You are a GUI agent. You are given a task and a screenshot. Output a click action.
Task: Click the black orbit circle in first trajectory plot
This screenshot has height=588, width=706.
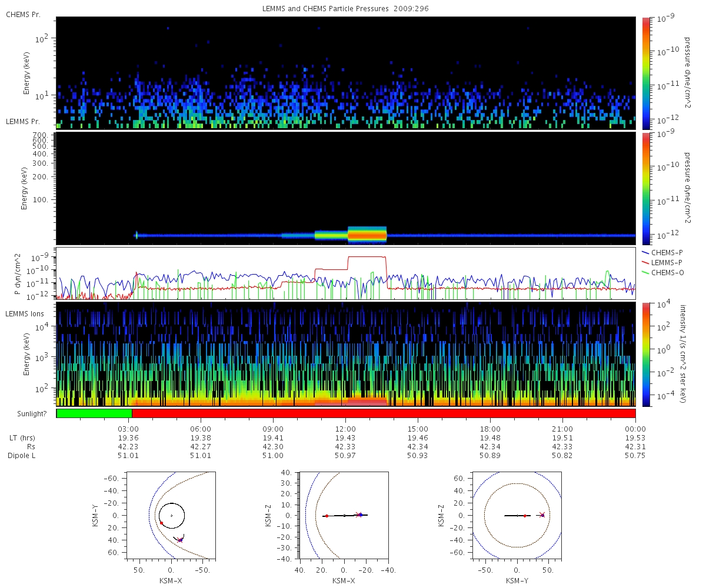pyautogui.click(x=172, y=516)
